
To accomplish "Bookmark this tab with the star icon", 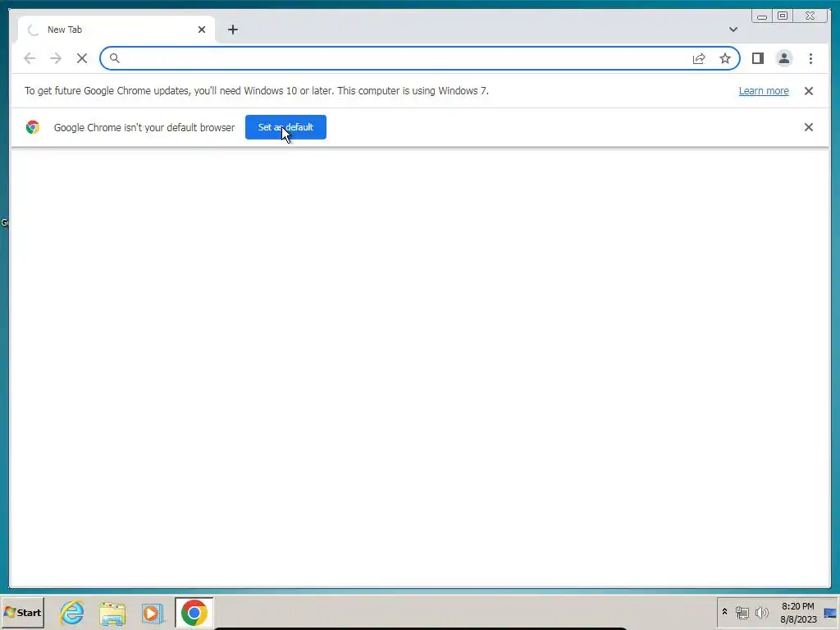I will pyautogui.click(x=725, y=58).
